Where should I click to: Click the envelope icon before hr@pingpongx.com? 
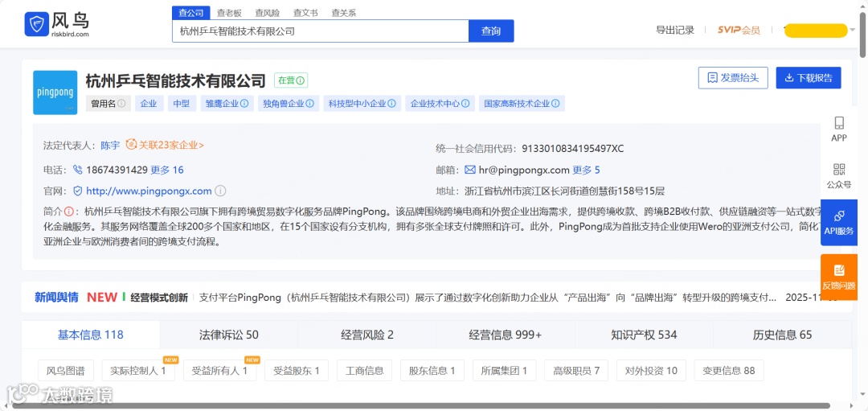point(470,170)
